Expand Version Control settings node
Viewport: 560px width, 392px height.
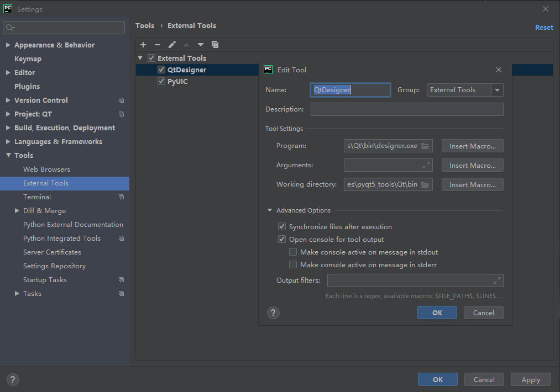[x=8, y=100]
